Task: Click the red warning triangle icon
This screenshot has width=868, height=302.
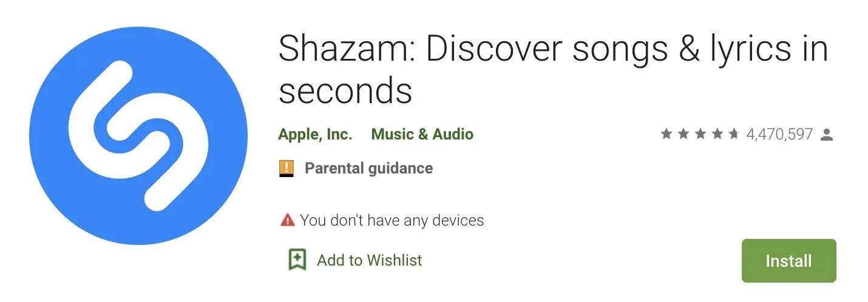Action: (x=287, y=220)
